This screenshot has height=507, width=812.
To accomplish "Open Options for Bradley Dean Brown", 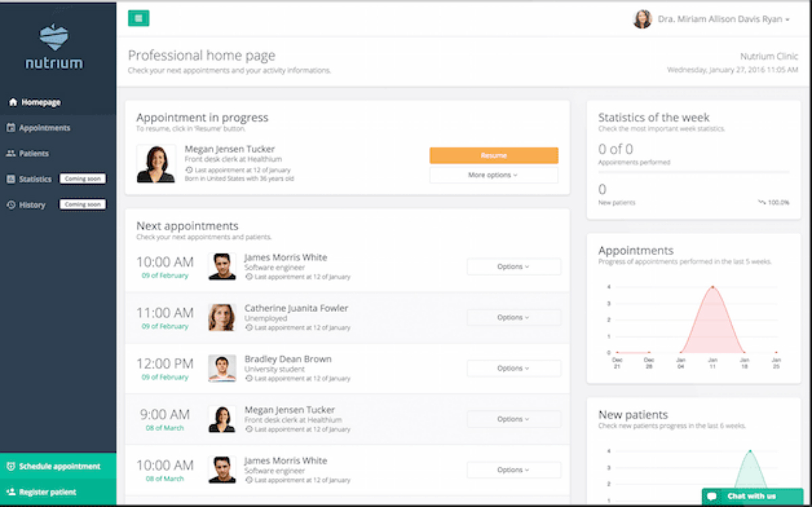I will coord(514,368).
